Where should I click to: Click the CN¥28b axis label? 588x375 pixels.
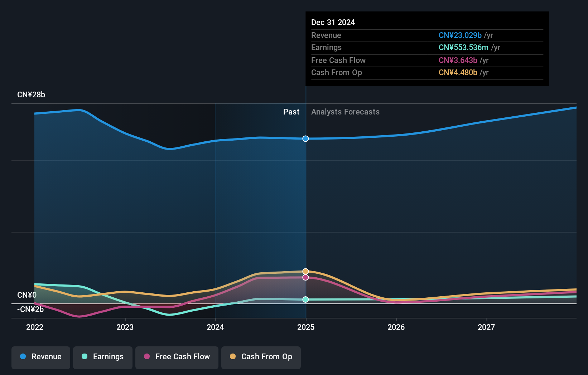click(31, 94)
